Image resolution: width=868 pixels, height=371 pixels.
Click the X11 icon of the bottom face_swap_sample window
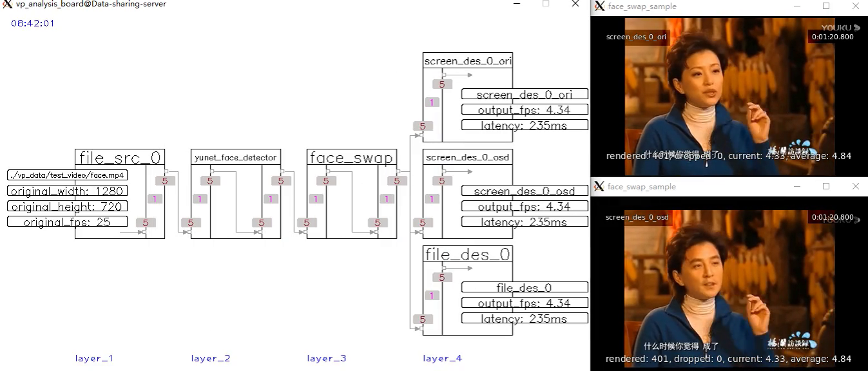599,186
